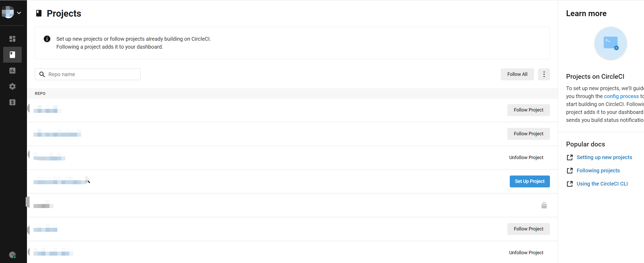Click the blue Set Up Project button
The image size is (644, 263).
pyautogui.click(x=529, y=181)
